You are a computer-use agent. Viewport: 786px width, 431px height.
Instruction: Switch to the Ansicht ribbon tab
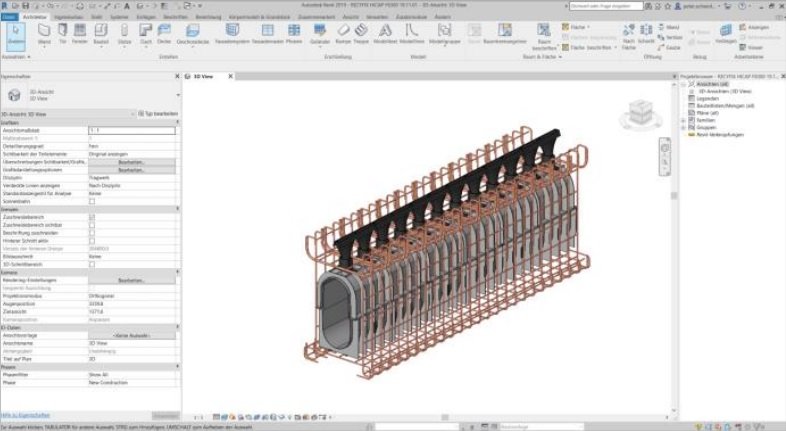point(350,17)
